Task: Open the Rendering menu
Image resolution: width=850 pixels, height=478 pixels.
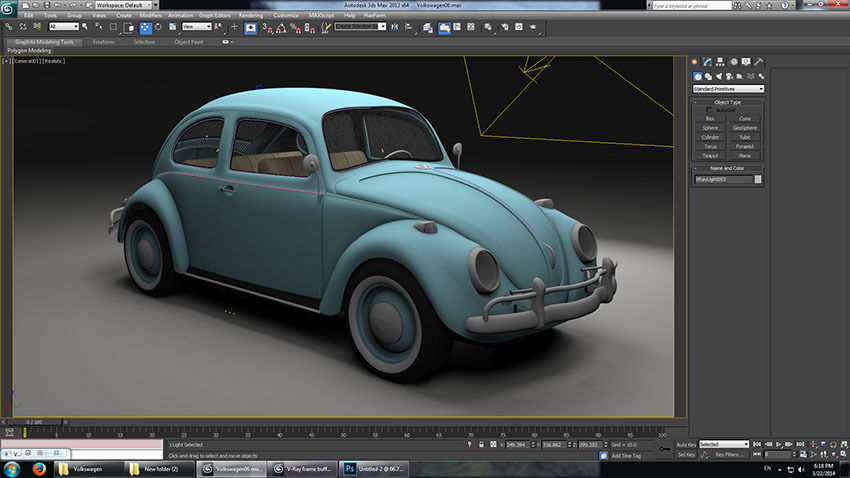Action: click(250, 15)
